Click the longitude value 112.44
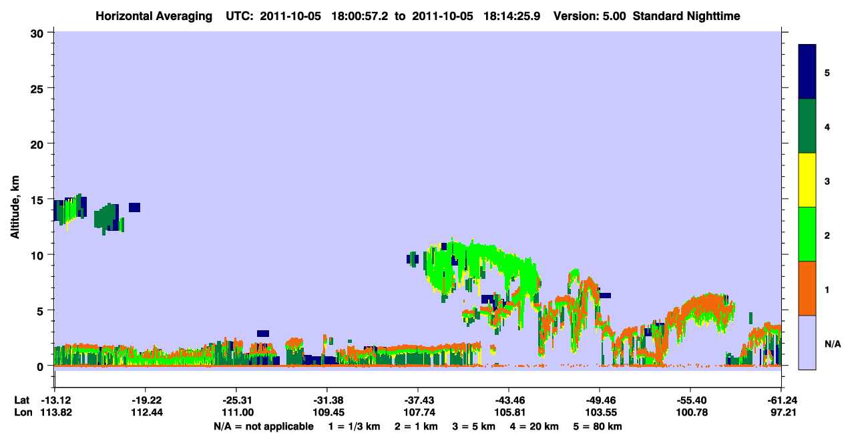 [146, 412]
